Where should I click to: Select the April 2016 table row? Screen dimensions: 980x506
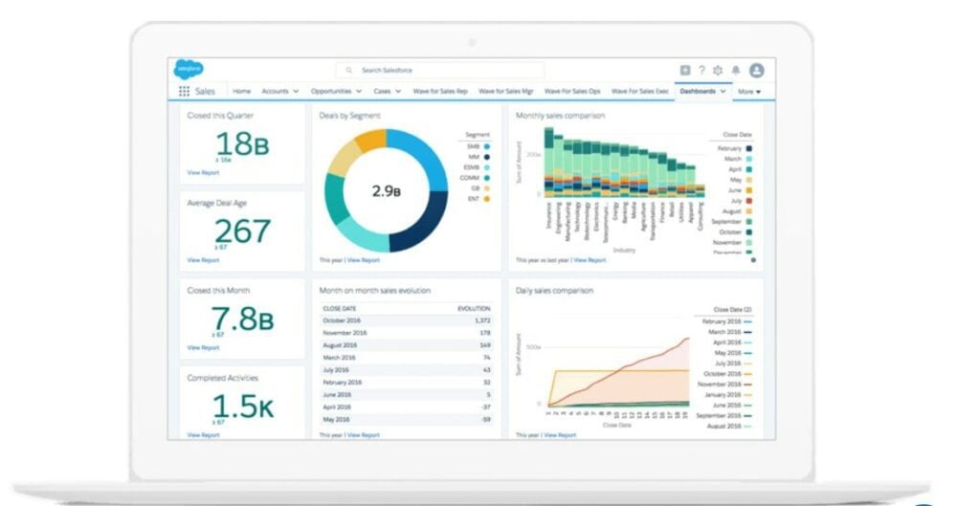click(406, 407)
